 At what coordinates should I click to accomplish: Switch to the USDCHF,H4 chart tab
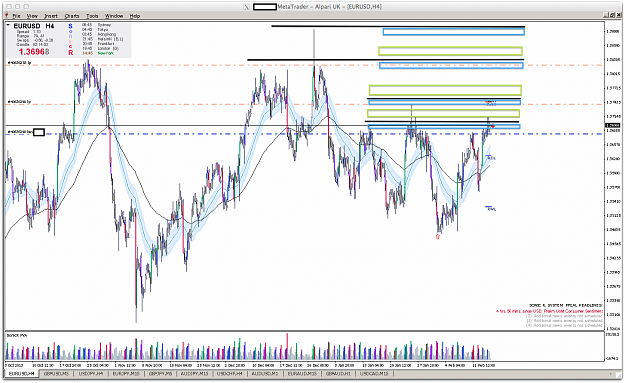230,374
